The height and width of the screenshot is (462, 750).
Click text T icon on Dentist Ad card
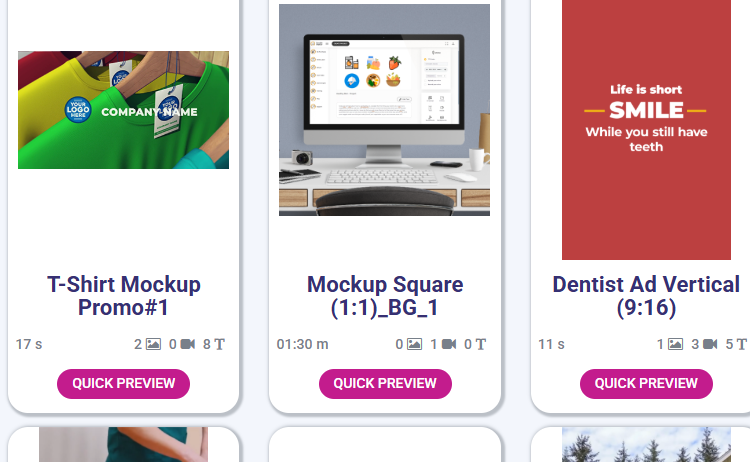coord(741,344)
